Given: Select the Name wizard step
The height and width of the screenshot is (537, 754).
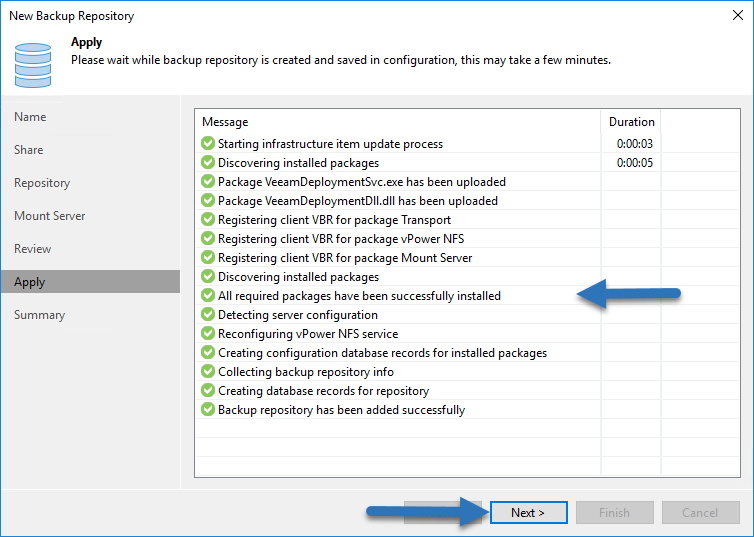Looking at the screenshot, I should (x=30, y=117).
